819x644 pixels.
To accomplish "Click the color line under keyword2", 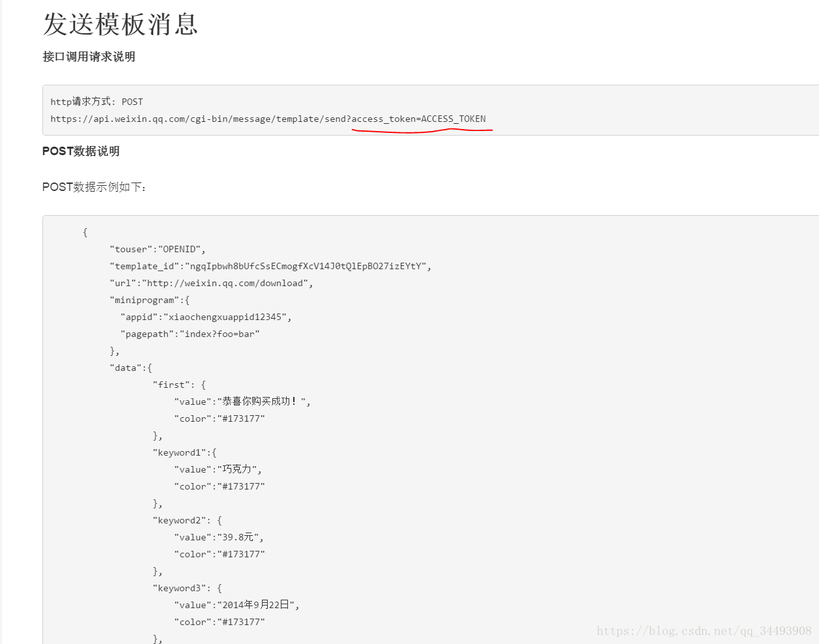I will click(x=220, y=554).
